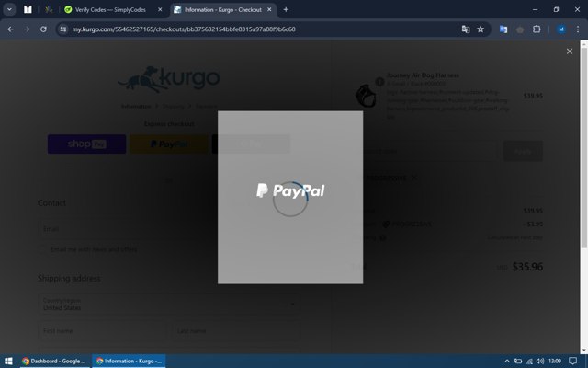
Task: Focus the my.kurgo.com address bar URL
Action: (184, 29)
